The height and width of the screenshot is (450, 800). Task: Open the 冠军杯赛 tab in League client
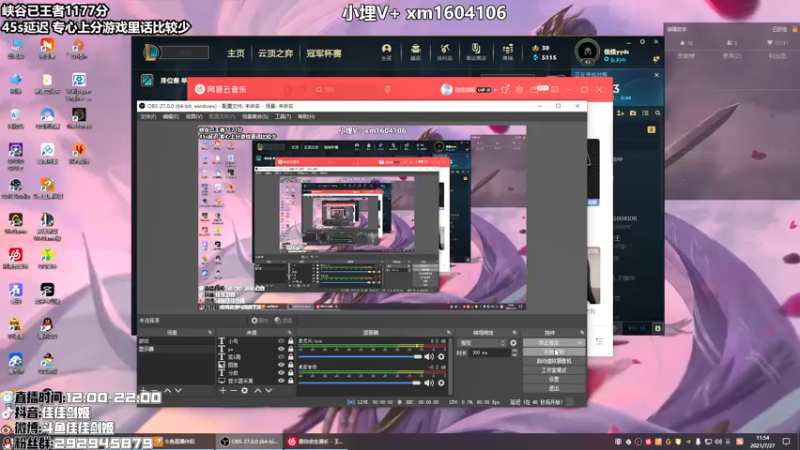tap(323, 53)
